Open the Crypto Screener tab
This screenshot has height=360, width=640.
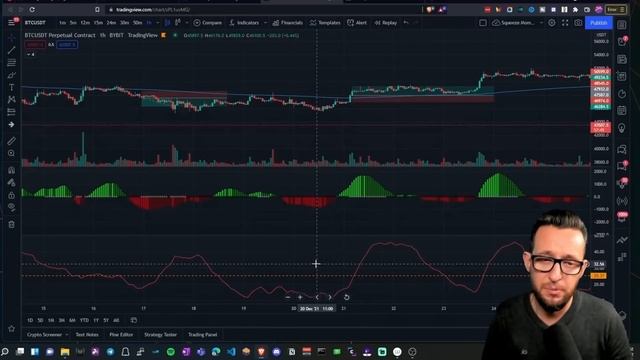(x=44, y=335)
